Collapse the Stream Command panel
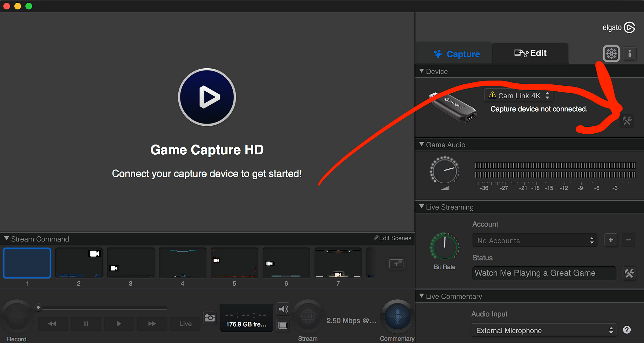 6,239
